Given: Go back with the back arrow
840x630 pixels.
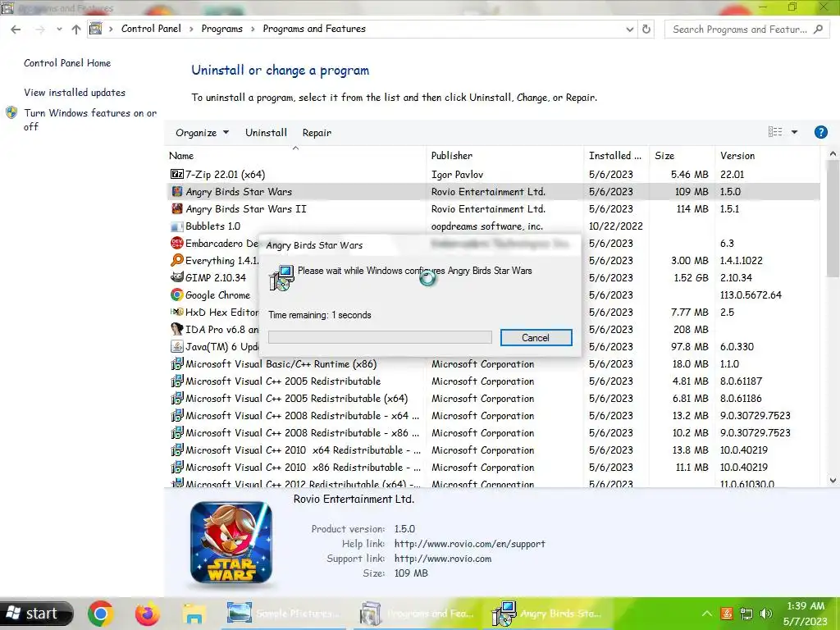Looking at the screenshot, I should 16,30.
